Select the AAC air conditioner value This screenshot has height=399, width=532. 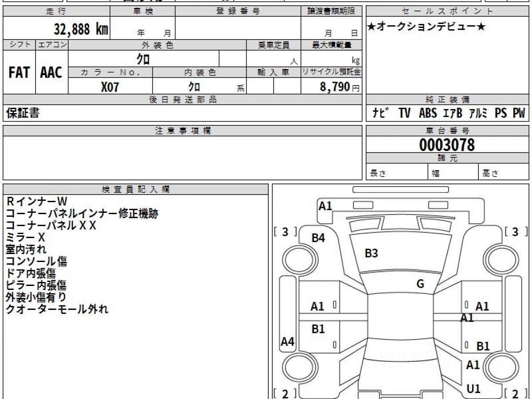(51, 73)
